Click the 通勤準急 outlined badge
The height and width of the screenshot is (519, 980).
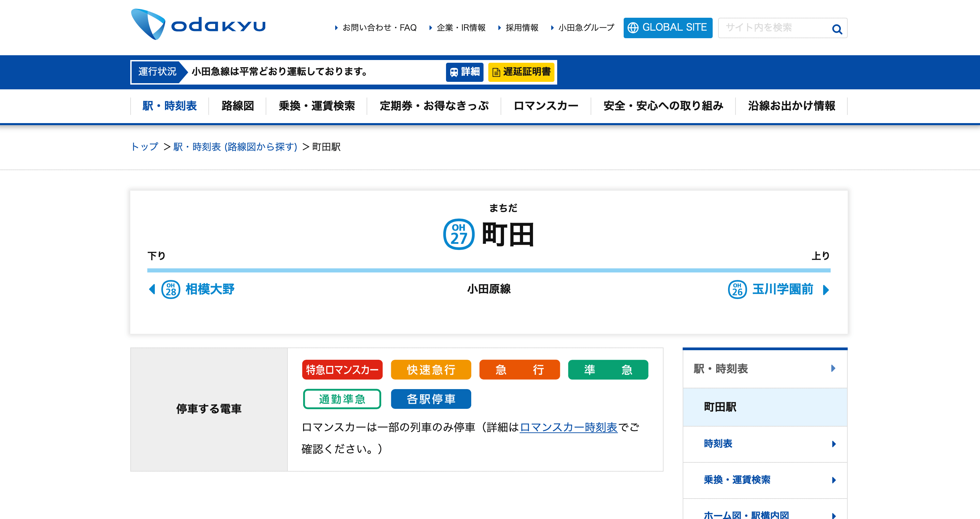342,399
